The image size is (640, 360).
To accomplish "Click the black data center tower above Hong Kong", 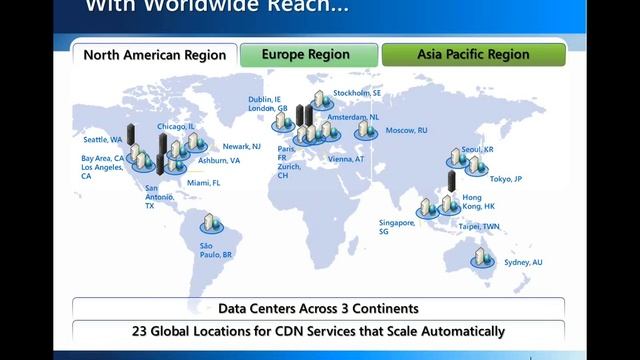I will coord(451,181).
